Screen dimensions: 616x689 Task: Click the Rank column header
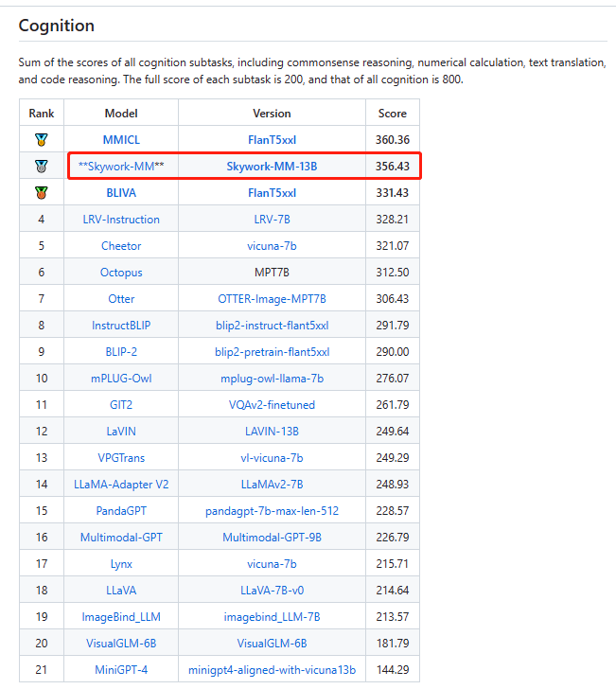coord(42,114)
